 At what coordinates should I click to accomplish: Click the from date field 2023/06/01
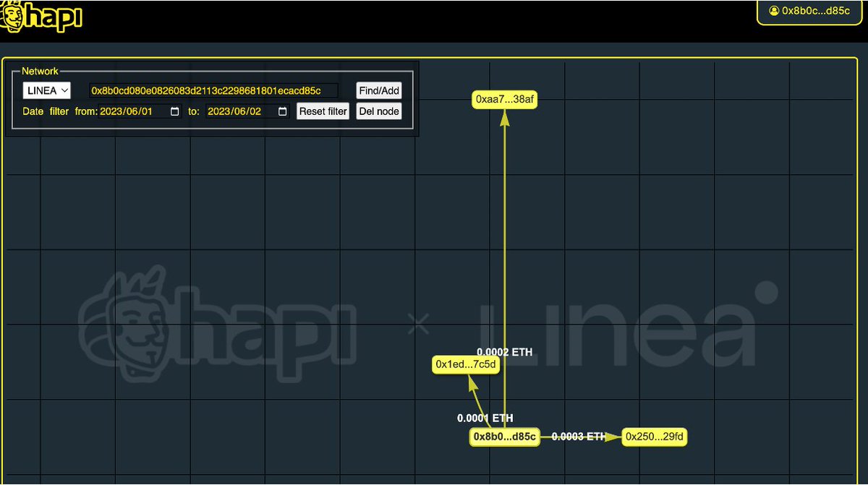click(140, 112)
